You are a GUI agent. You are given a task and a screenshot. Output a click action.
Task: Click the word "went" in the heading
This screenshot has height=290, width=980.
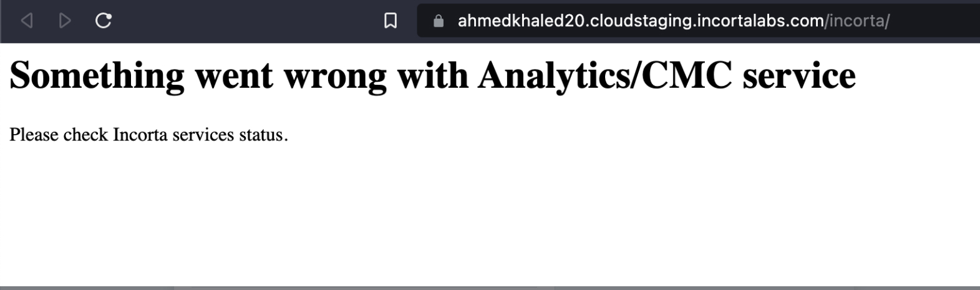click(x=235, y=76)
